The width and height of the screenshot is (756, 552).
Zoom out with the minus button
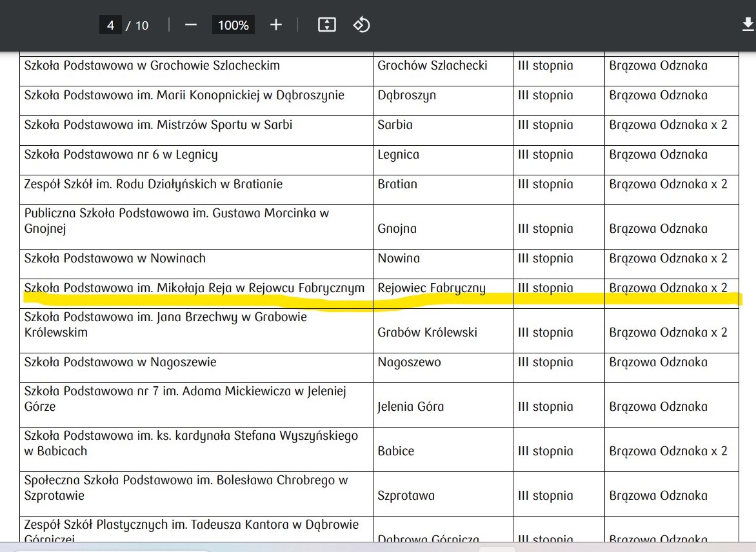[191, 25]
